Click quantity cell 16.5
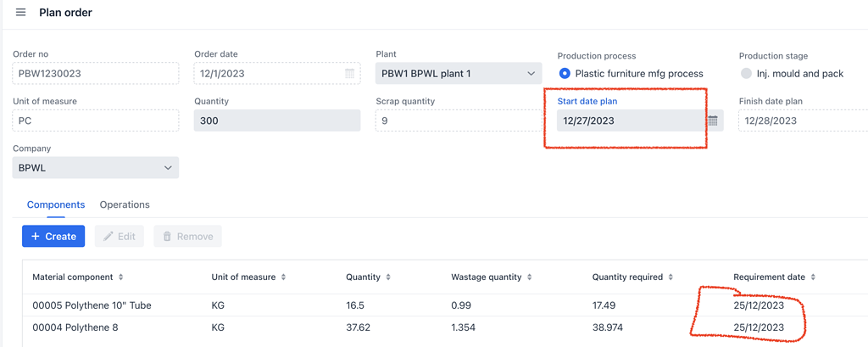 click(355, 305)
